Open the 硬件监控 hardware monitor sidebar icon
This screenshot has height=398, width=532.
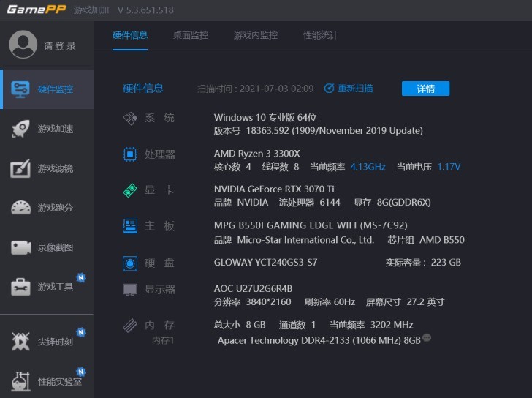pyautogui.click(x=20, y=89)
